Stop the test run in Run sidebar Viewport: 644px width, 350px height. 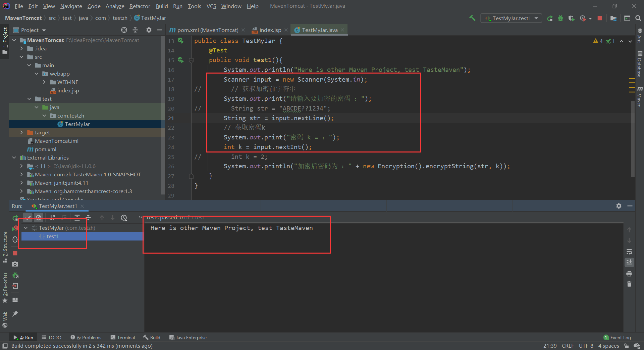click(15, 253)
